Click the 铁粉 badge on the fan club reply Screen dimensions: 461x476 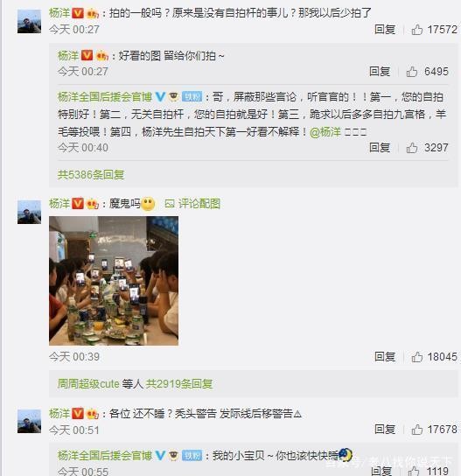(x=192, y=97)
